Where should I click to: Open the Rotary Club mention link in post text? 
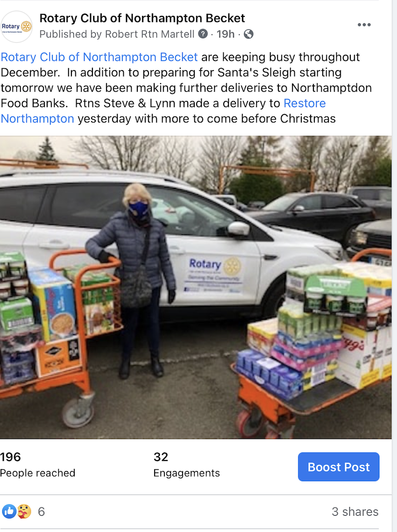tap(99, 57)
